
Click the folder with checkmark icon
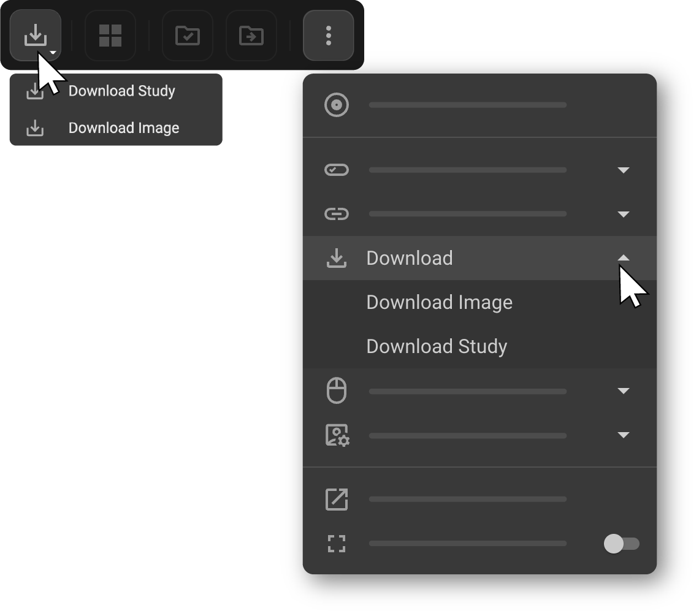click(x=187, y=36)
